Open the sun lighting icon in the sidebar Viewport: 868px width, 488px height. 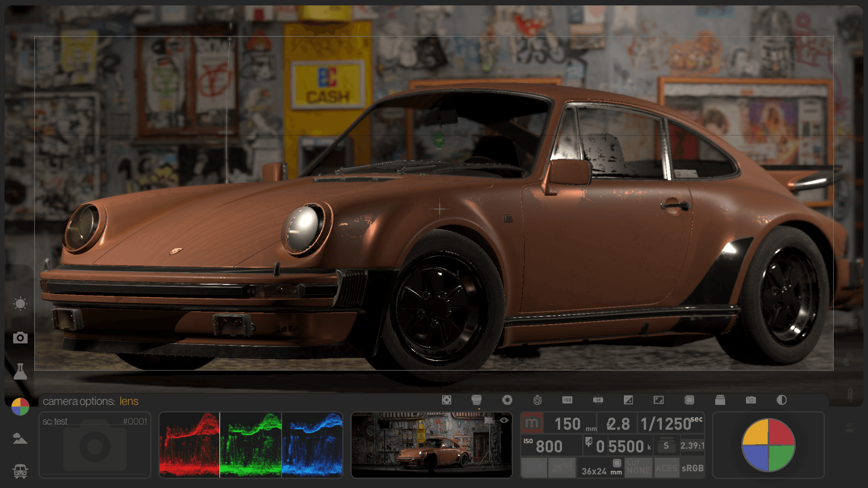[x=20, y=304]
